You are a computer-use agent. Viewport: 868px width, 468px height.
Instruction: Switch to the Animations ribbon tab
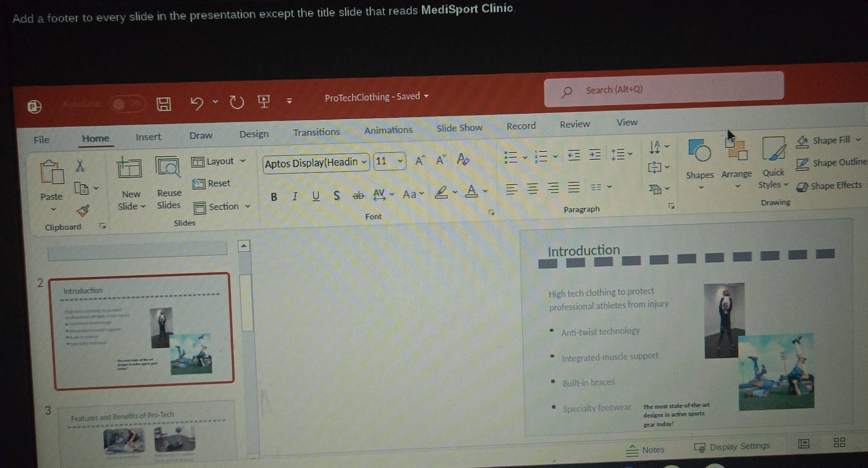388,129
